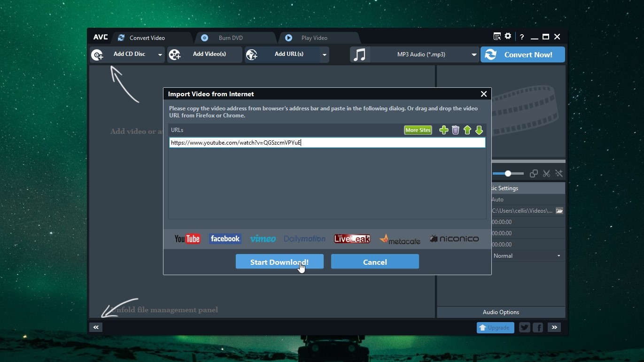Image resolution: width=644 pixels, height=362 pixels.
Task: Open the Normal quality dropdown
Action: pos(559,256)
